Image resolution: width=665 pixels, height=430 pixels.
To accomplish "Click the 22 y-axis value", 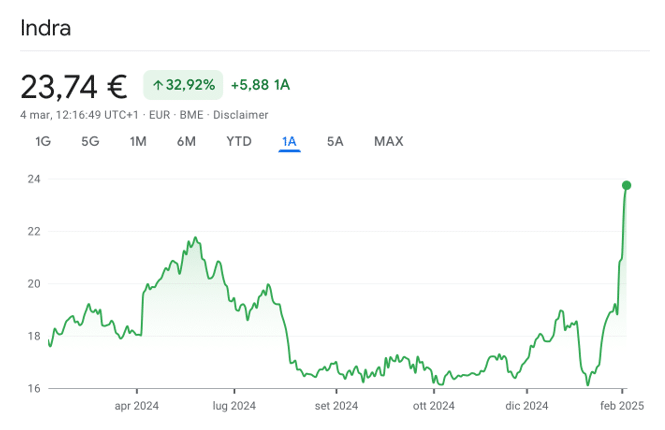I will pyautogui.click(x=34, y=232).
